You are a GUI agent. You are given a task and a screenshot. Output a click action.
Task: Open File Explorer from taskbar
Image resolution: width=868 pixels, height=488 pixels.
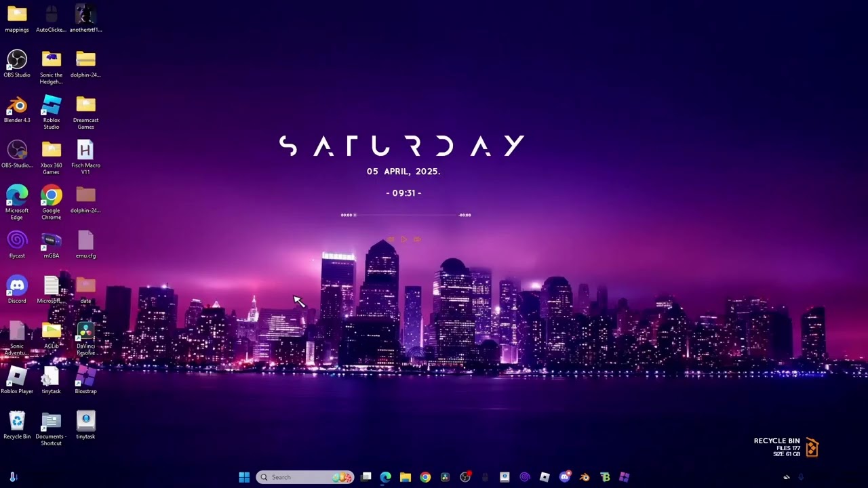click(406, 477)
